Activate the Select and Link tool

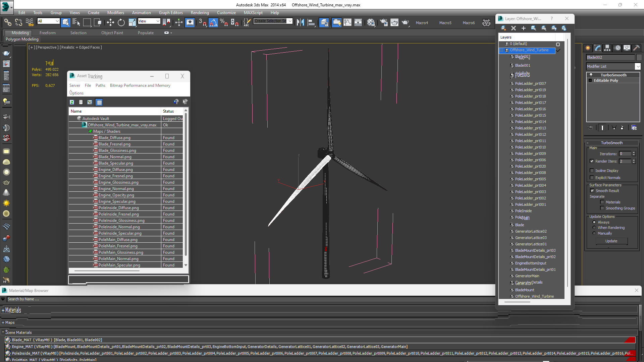click(x=7, y=22)
